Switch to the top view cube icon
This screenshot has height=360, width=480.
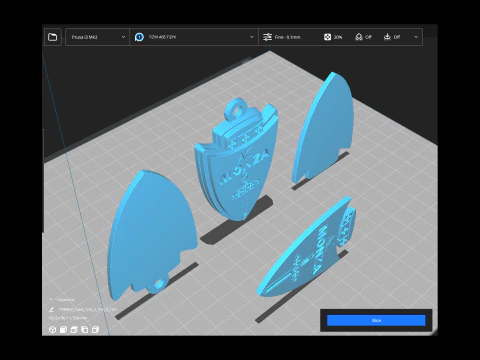[x=74, y=330]
